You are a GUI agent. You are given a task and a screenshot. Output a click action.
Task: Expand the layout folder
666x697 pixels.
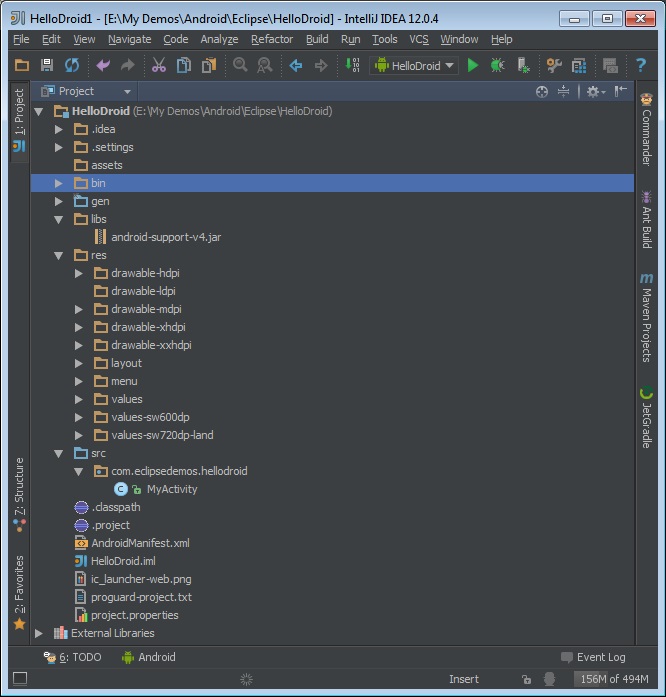coord(79,363)
